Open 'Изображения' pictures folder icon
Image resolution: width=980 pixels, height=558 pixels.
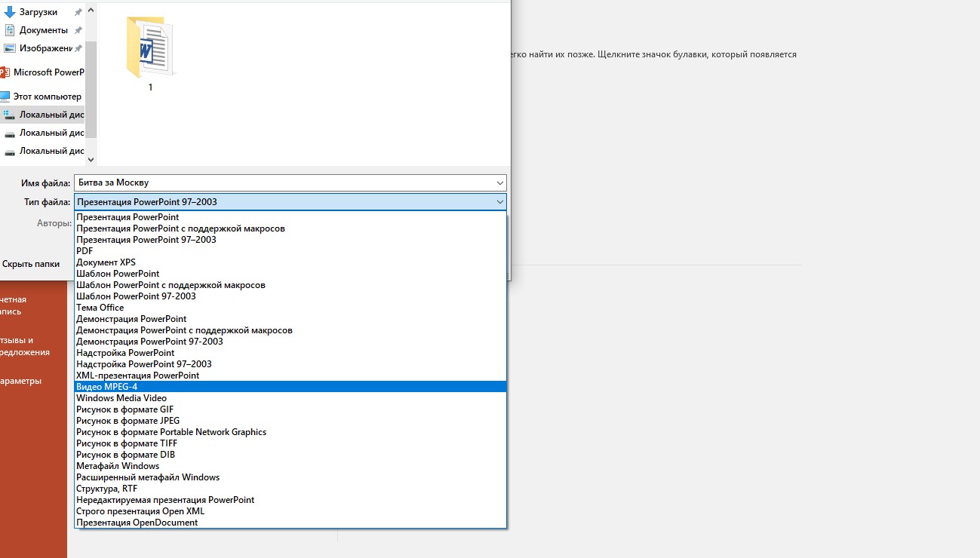click(x=10, y=48)
